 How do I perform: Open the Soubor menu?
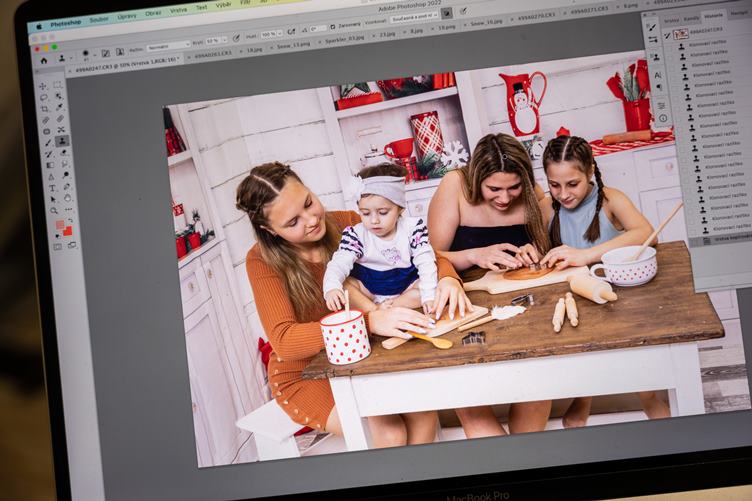99,20
